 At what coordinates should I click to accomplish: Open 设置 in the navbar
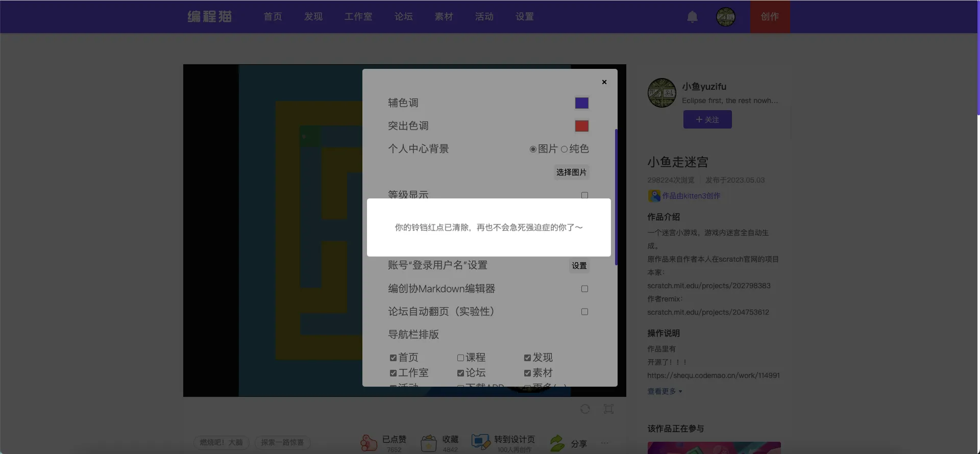point(524,17)
